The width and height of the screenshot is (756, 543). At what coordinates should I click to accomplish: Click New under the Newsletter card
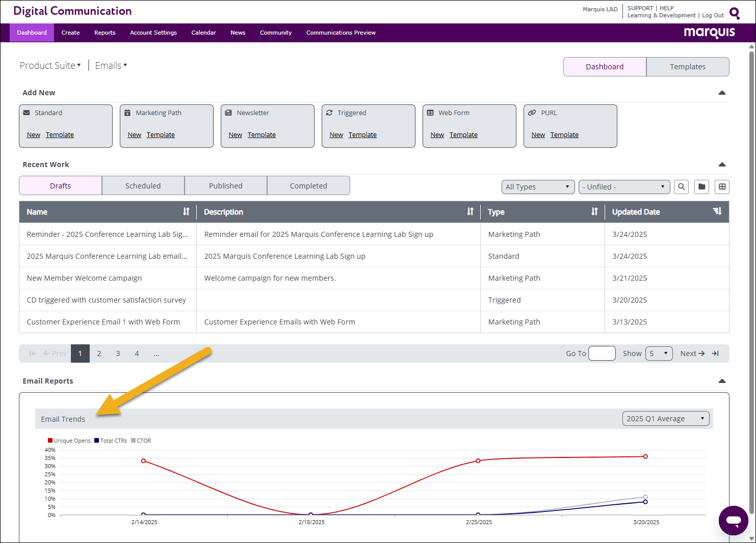235,134
